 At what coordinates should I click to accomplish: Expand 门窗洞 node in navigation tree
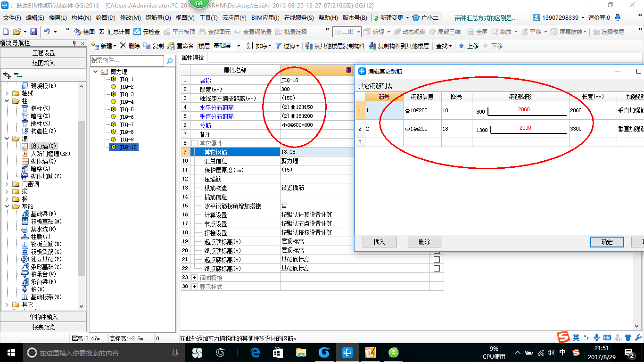(x=7, y=184)
